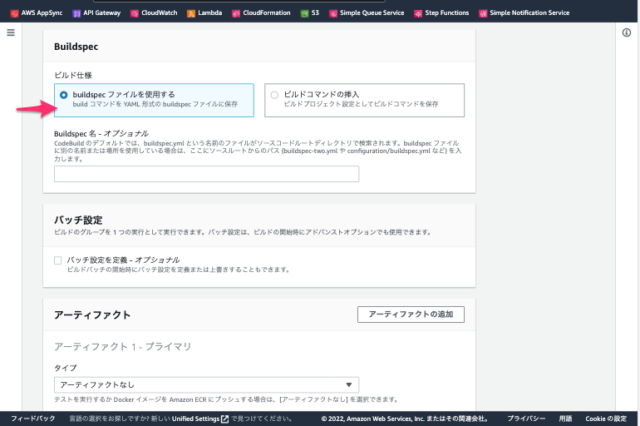Open the Unified Settings link
The height and width of the screenshot is (426, 640).
click(x=196, y=419)
